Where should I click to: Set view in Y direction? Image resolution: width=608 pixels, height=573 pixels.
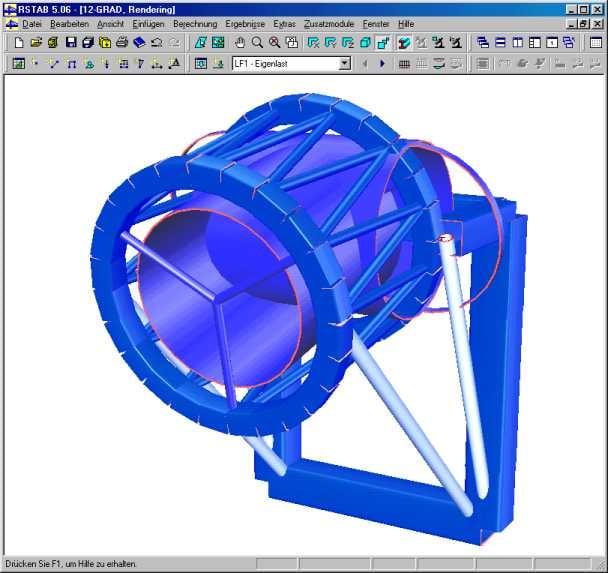(x=330, y=42)
